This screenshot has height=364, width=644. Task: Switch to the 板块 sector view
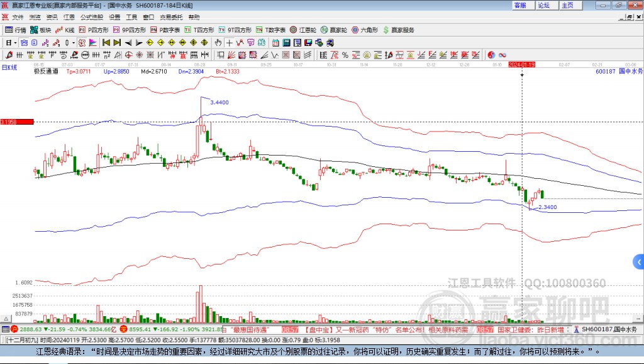pyautogui.click(x=41, y=30)
